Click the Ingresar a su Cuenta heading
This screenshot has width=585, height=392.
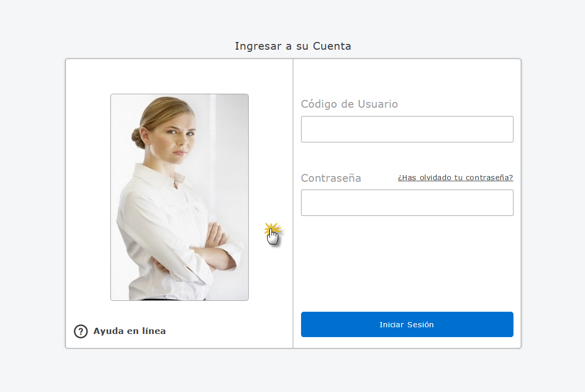coord(293,46)
